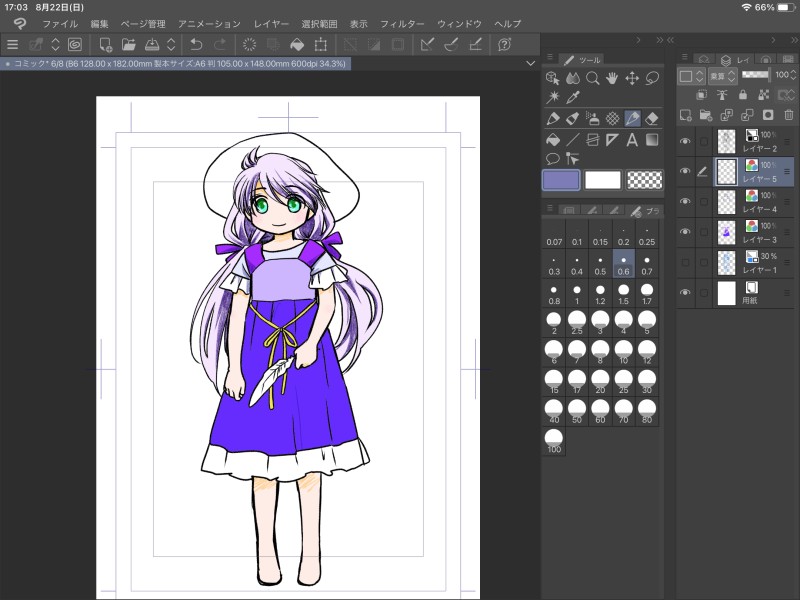Image resolution: width=800 pixels, height=600 pixels.
Task: Click the Undo arrow in toolbar
Action: (196, 44)
